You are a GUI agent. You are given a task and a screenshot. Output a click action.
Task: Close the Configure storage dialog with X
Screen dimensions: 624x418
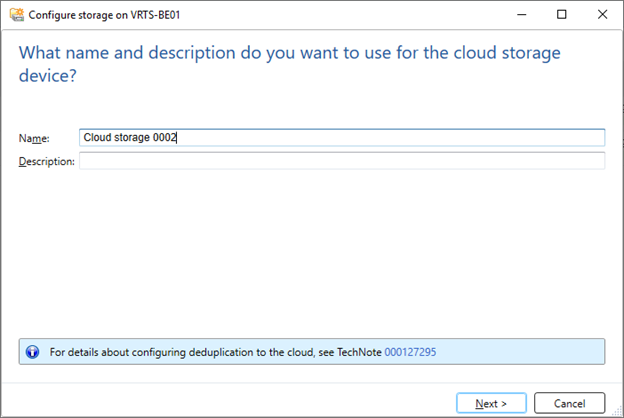click(602, 15)
